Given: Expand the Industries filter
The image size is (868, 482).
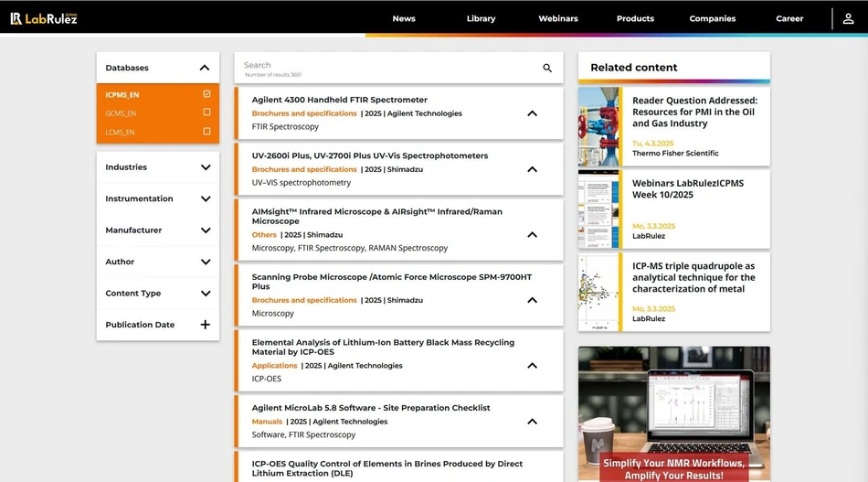Looking at the screenshot, I should pos(206,167).
